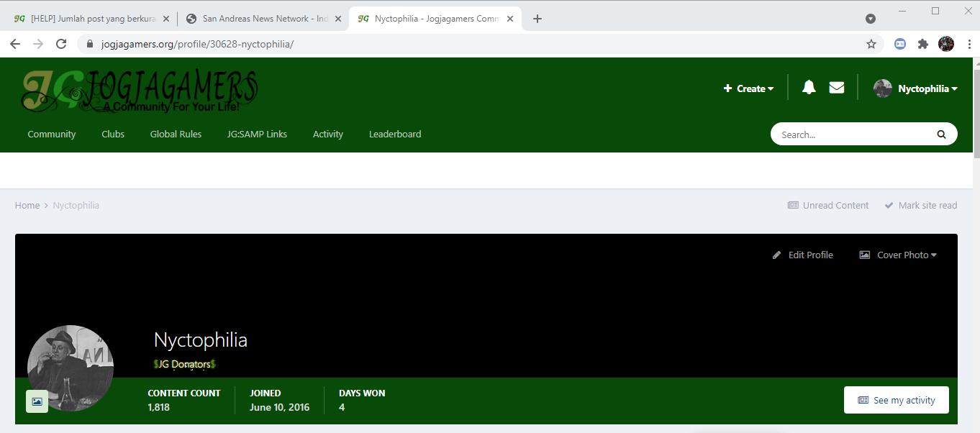Viewport: 980px width, 433px height.
Task: Click the Nyctophilia header avatar
Action: tap(882, 88)
